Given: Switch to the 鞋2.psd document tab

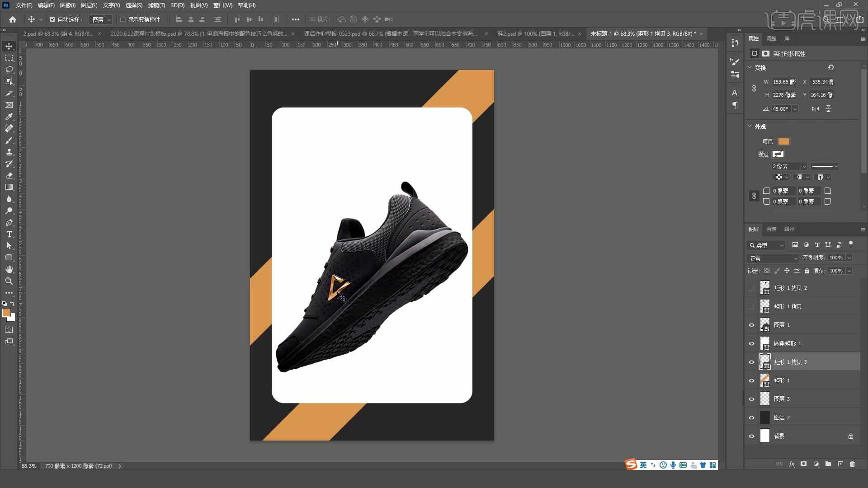Looking at the screenshot, I should click(536, 34).
